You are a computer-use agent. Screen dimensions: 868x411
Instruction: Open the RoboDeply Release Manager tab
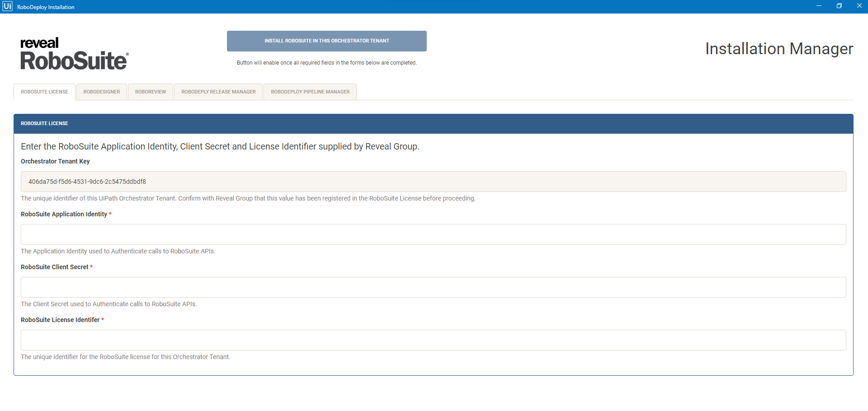[x=218, y=92]
